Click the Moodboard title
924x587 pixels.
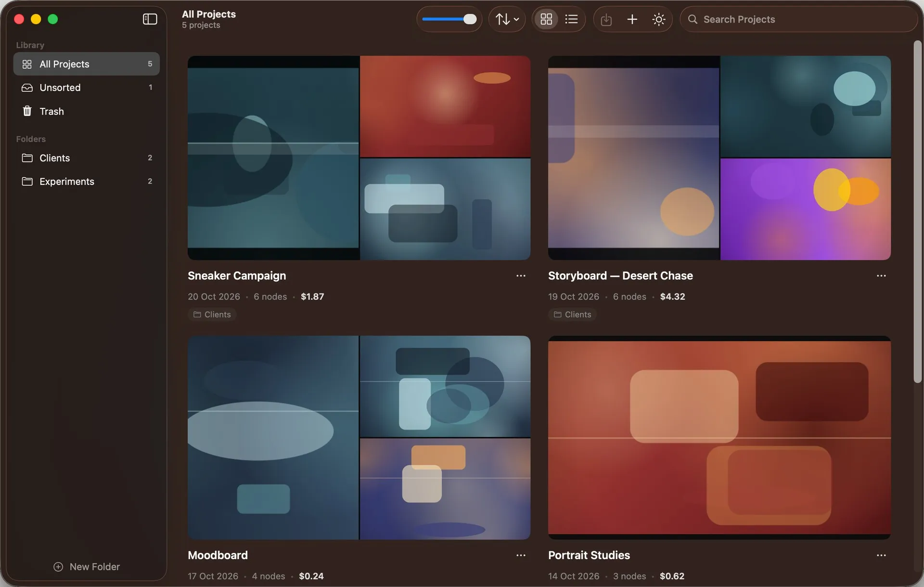[x=218, y=555]
